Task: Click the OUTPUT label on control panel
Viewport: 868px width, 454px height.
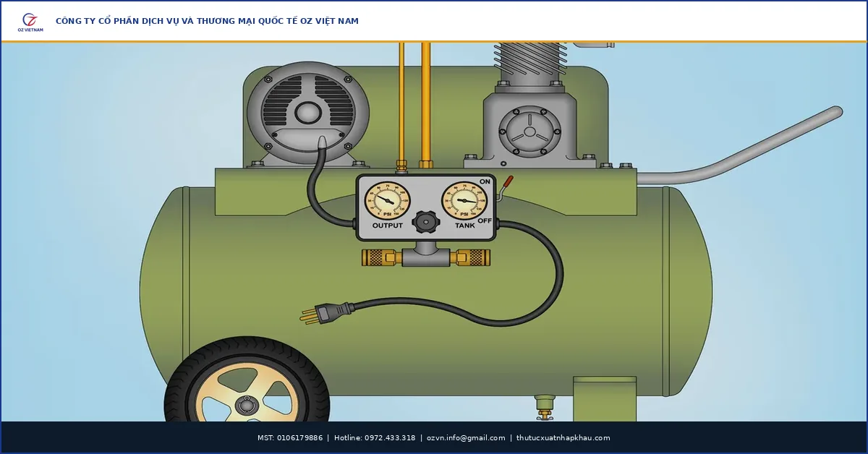Action: (x=388, y=226)
